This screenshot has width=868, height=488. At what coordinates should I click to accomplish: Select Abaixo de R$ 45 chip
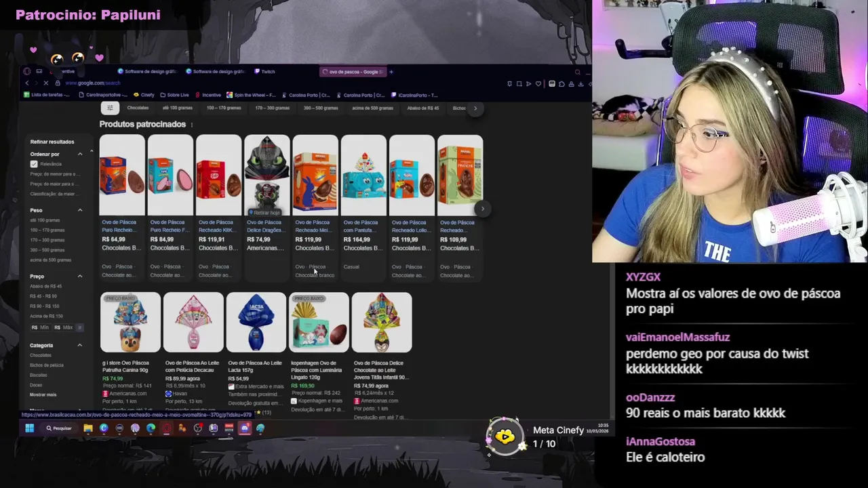point(423,108)
